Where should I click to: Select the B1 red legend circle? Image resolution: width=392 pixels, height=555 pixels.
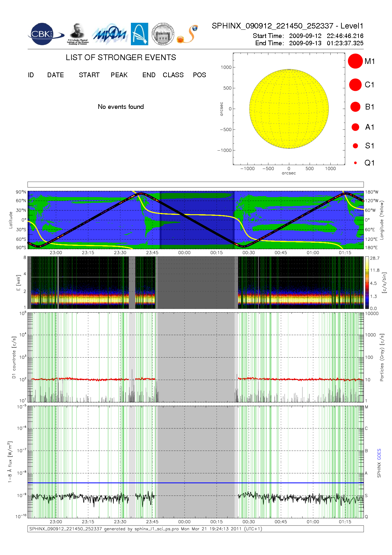pyautogui.click(x=355, y=107)
